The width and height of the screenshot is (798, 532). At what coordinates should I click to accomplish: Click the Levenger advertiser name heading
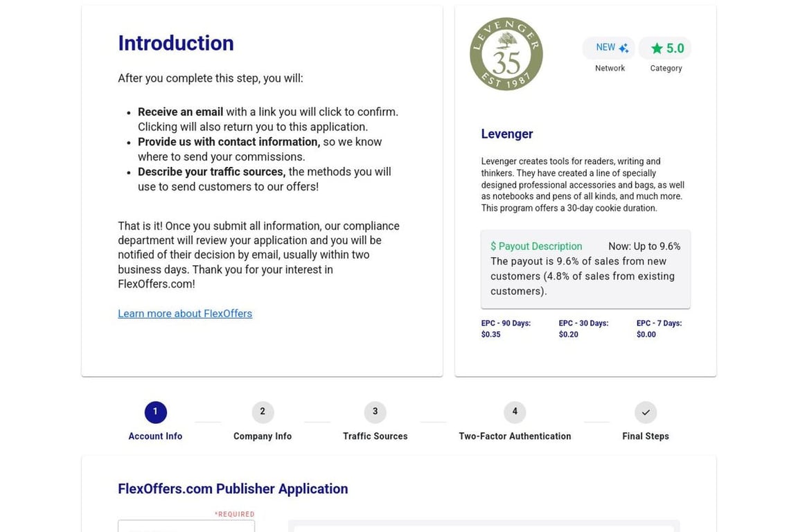[x=507, y=134]
